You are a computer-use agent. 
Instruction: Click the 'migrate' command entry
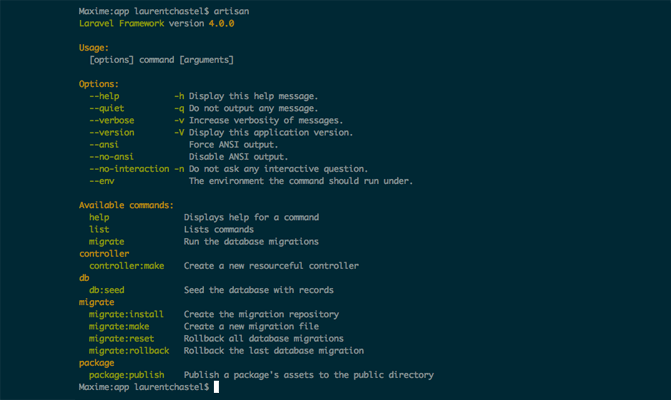(107, 242)
